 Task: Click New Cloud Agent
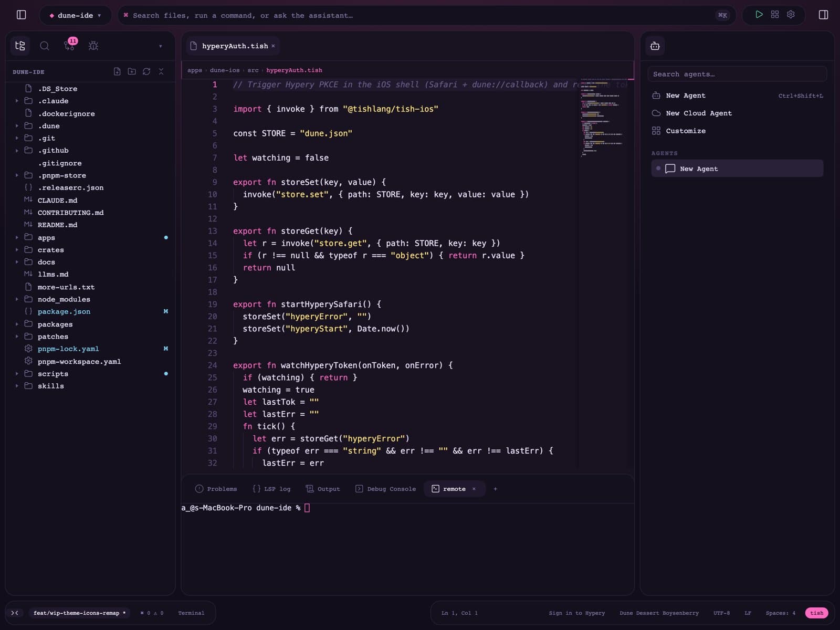click(x=698, y=113)
